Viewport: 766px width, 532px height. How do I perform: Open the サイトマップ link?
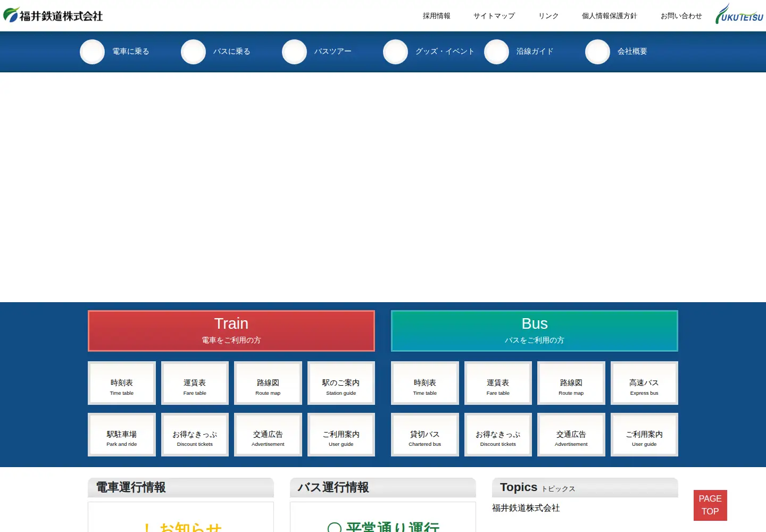[x=494, y=16]
